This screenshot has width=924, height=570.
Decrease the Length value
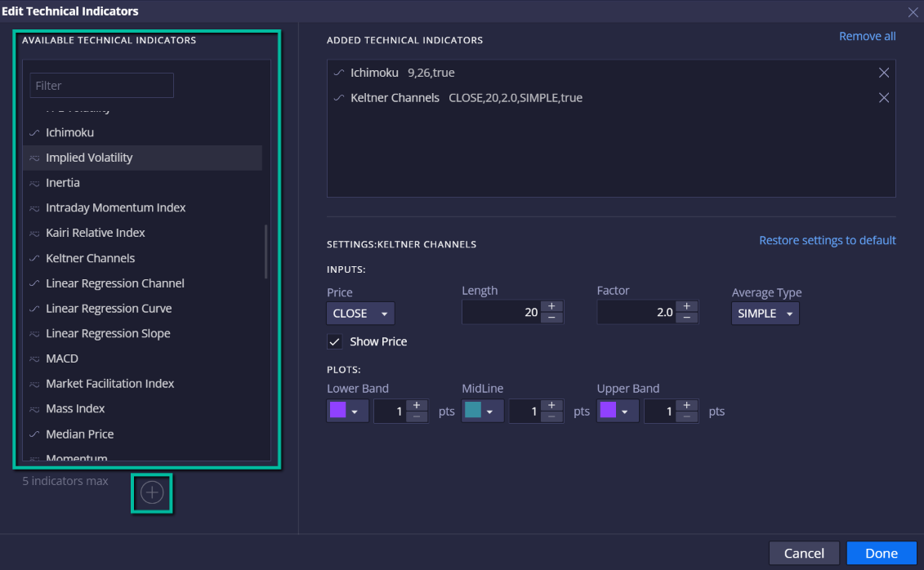point(551,318)
